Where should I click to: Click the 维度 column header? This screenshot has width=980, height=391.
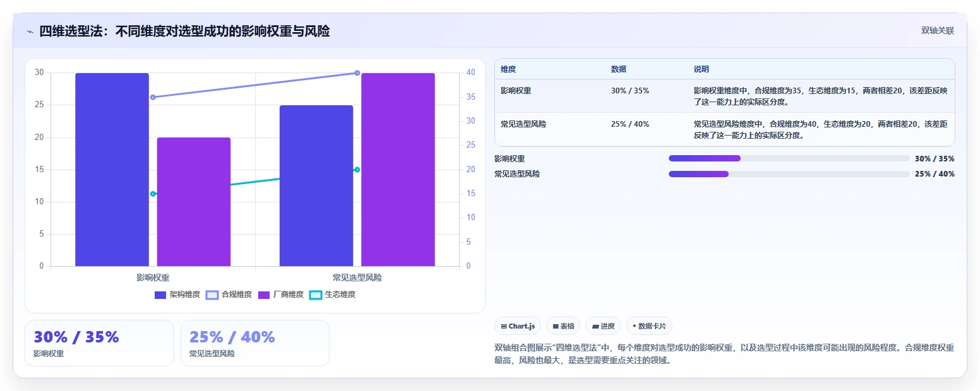pyautogui.click(x=508, y=69)
